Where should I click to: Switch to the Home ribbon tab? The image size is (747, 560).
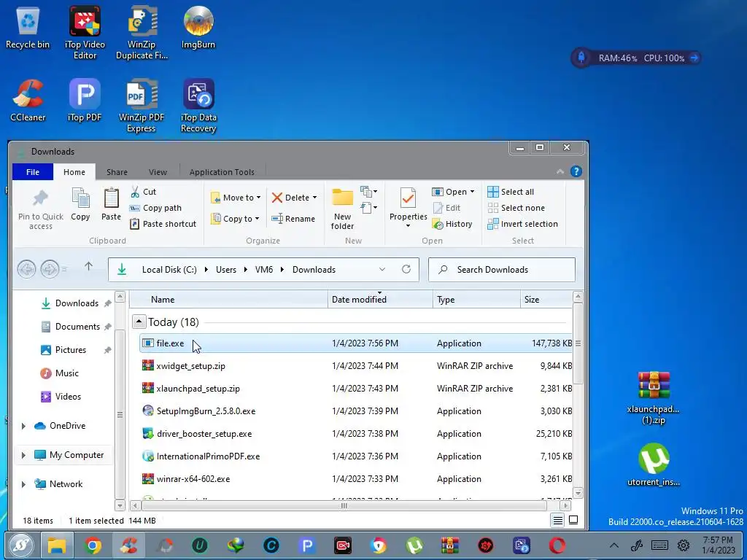74,172
